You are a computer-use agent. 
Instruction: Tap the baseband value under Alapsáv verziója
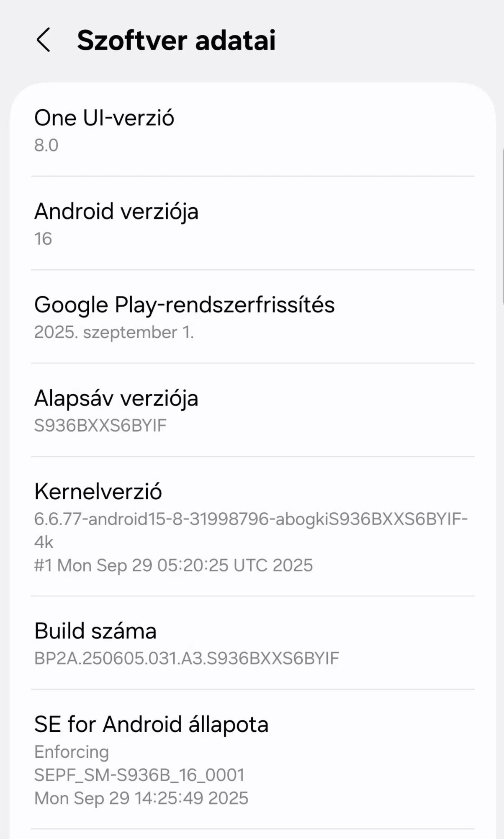click(100, 426)
